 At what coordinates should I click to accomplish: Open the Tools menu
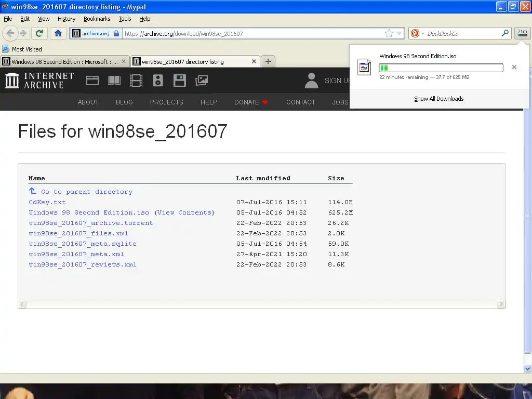tap(125, 19)
